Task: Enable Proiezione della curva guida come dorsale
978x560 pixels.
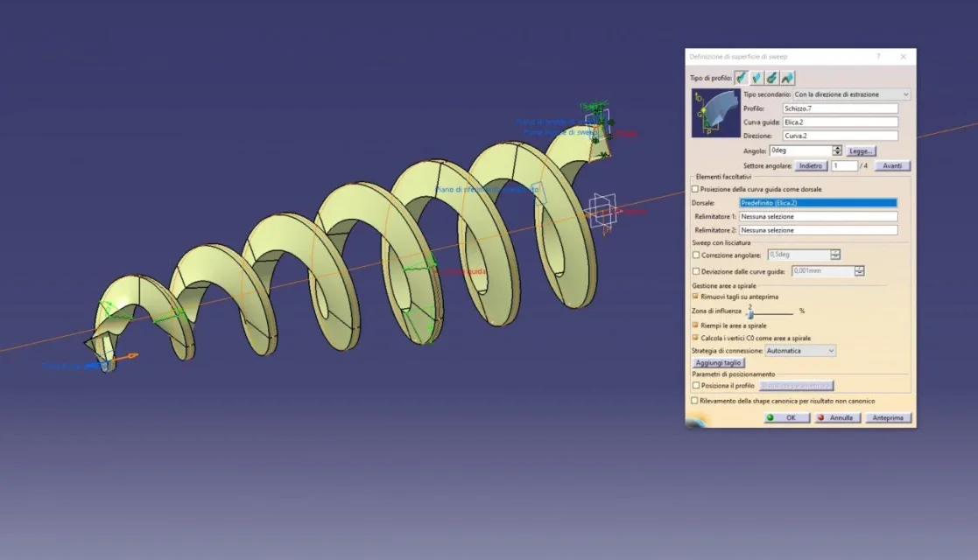Action: point(695,189)
